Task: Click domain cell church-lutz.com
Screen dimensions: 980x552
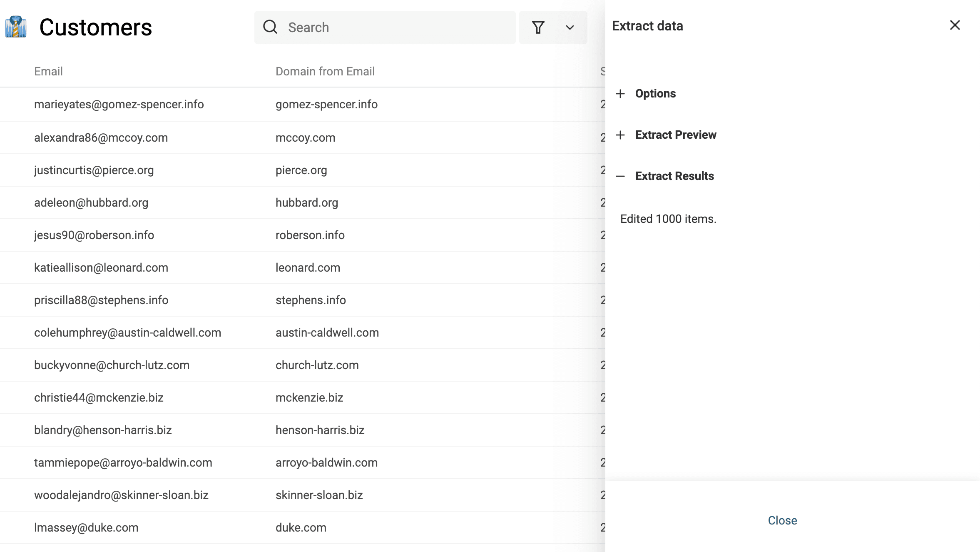Action: click(317, 365)
